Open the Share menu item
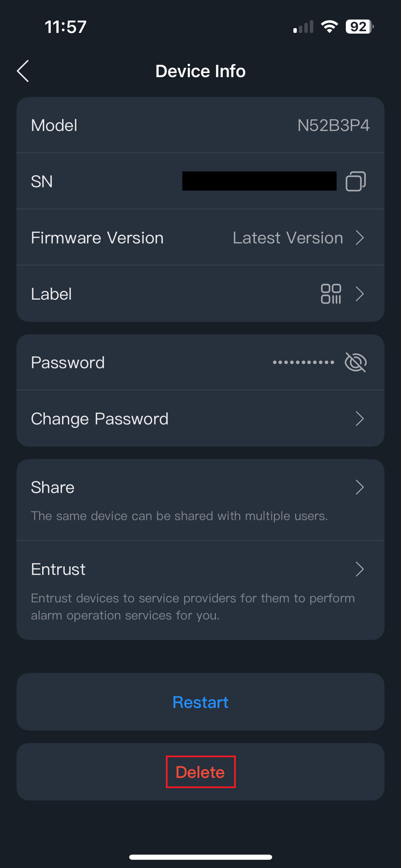This screenshot has height=868, width=401. 53,487
